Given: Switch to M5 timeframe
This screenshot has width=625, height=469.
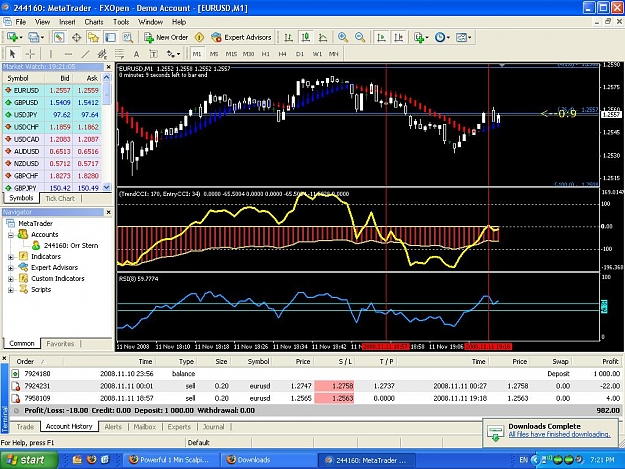Looking at the screenshot, I should click(x=214, y=54).
